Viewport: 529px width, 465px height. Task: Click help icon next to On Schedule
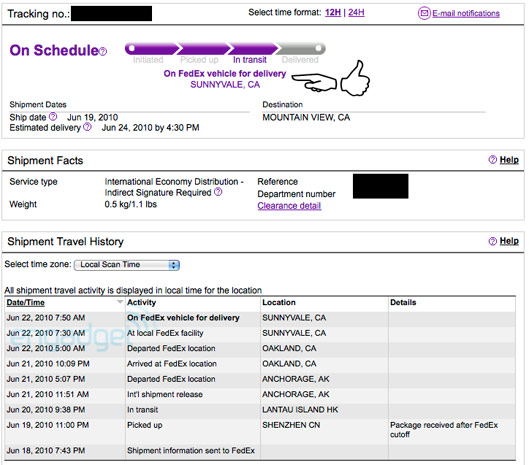[103, 51]
